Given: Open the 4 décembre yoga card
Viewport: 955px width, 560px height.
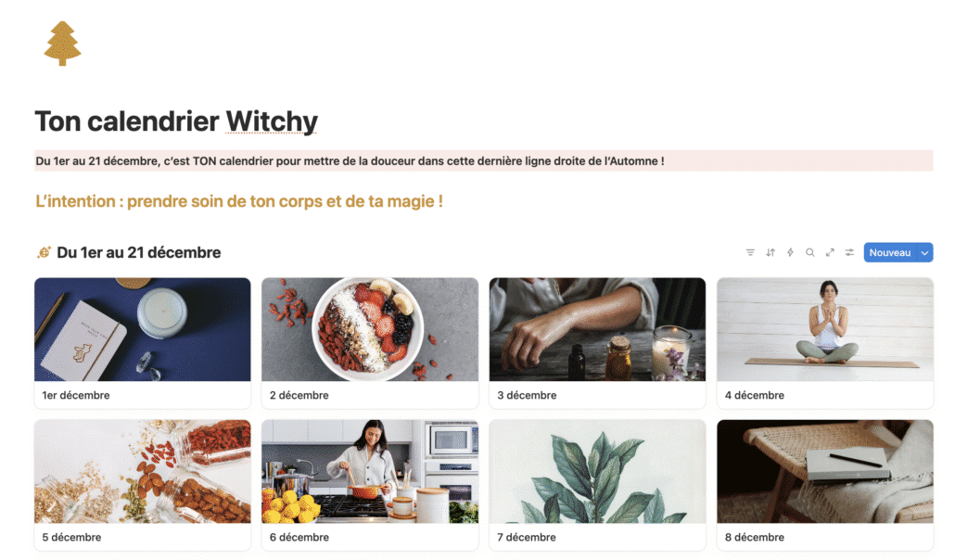Looking at the screenshot, I should tap(824, 343).
